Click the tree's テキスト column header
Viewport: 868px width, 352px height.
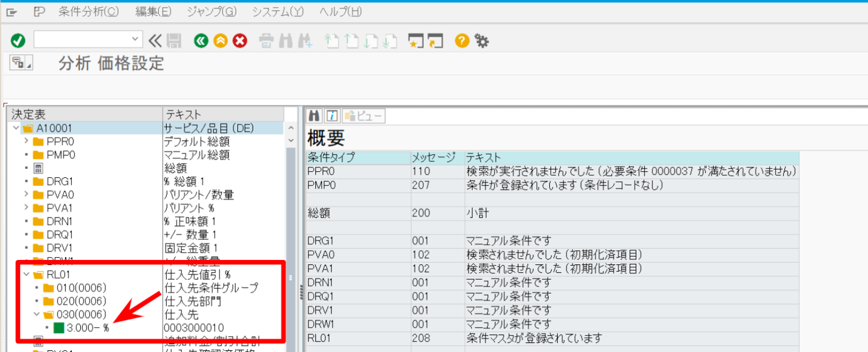coord(224,114)
